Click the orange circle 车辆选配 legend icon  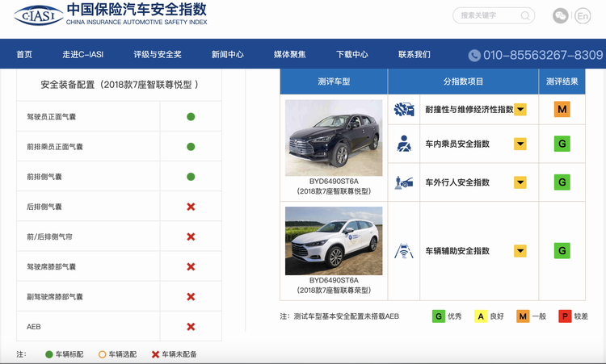102,354
